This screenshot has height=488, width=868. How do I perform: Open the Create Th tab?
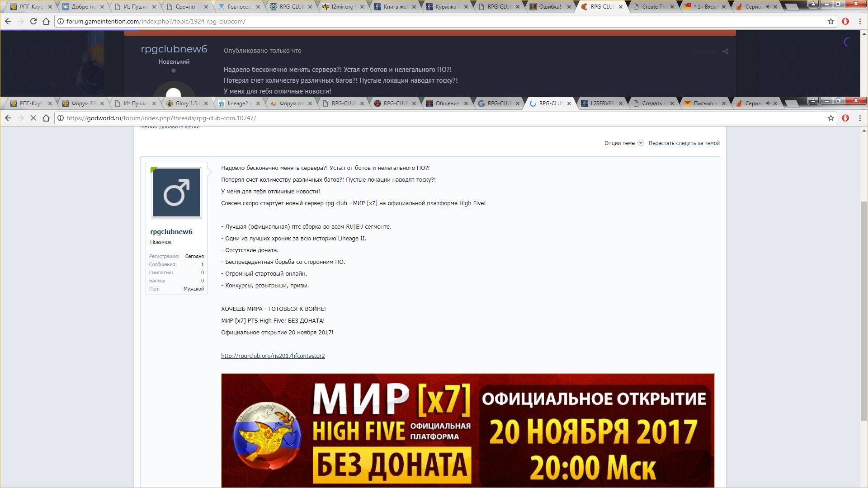[x=654, y=7]
